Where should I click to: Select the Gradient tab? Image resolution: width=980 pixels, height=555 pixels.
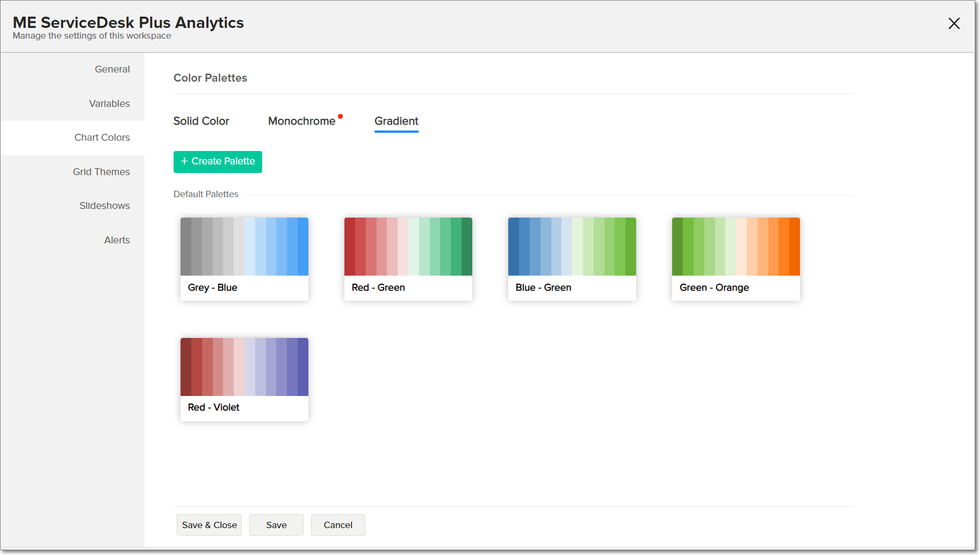point(396,121)
